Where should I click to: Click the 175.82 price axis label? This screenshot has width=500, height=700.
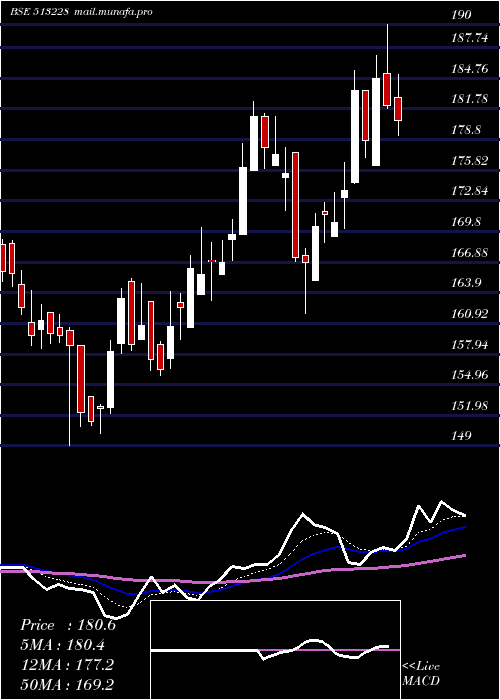click(x=470, y=161)
